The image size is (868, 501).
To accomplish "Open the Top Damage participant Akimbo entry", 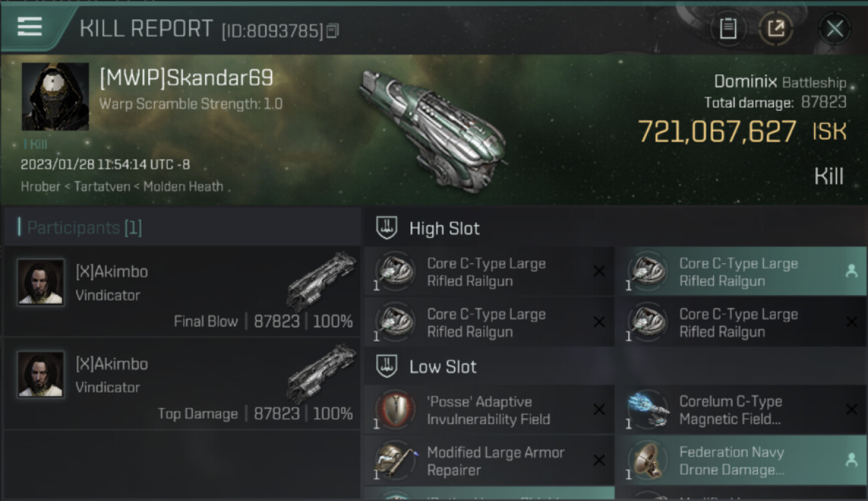I will click(182, 383).
